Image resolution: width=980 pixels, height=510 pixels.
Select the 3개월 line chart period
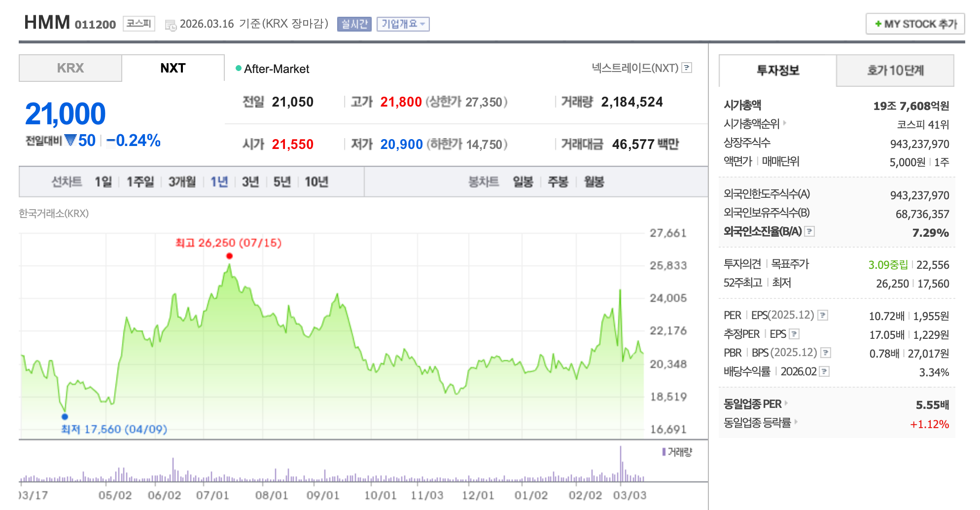pos(182,182)
